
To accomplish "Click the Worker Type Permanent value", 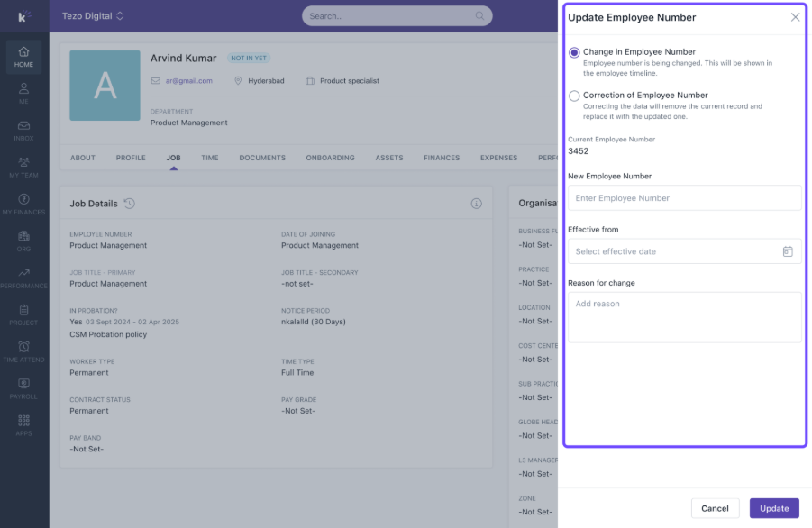I will click(89, 373).
